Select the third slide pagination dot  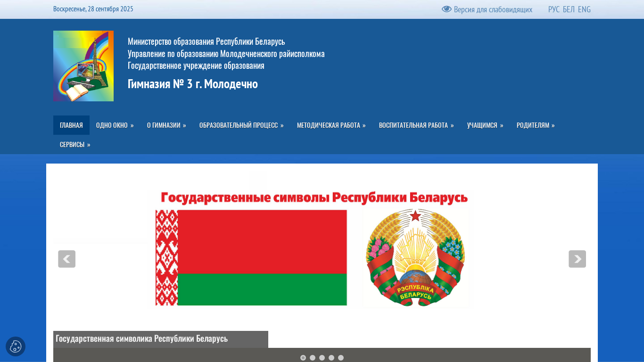(322, 358)
